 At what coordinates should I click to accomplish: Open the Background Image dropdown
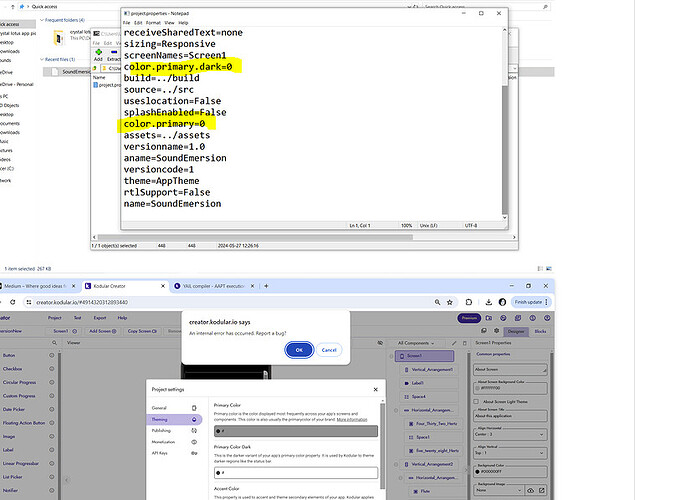point(499,490)
